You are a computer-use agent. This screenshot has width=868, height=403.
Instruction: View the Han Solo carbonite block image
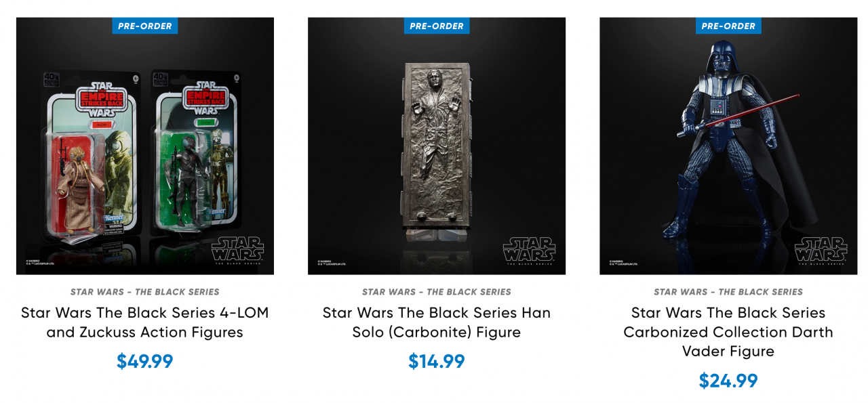437,149
